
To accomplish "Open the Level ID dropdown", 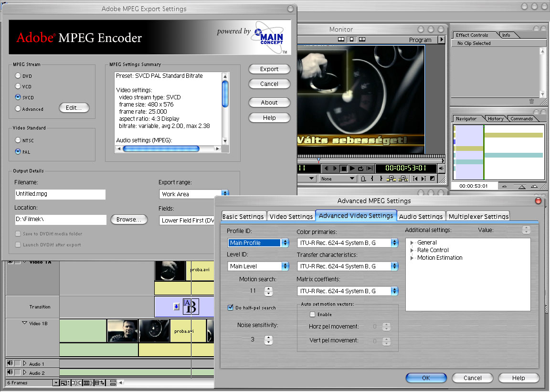I will coord(258,266).
